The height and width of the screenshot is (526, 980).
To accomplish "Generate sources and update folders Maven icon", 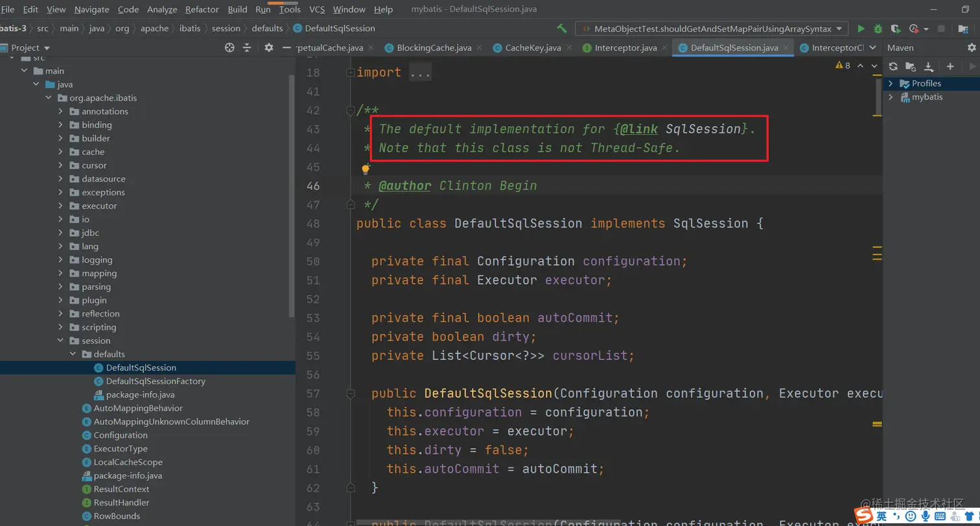I will tap(911, 66).
